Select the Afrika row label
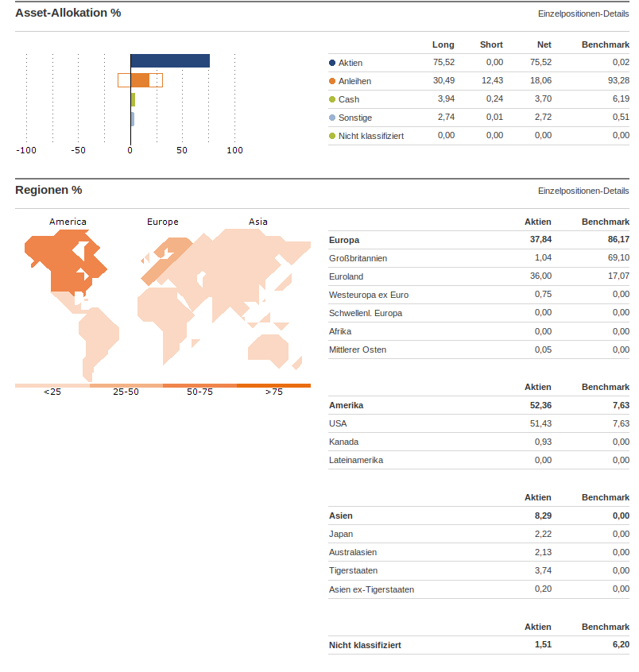The width and height of the screenshot is (639, 672). [x=340, y=331]
